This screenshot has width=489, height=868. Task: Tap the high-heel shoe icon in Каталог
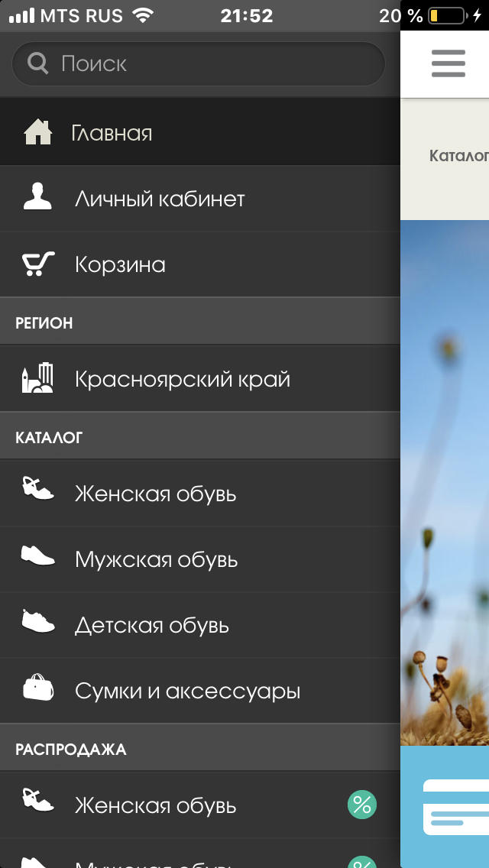coord(37,489)
